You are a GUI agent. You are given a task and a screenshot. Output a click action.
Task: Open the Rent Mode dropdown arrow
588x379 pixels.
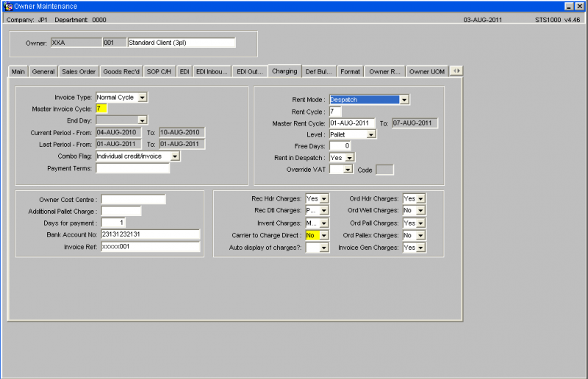[404, 100]
